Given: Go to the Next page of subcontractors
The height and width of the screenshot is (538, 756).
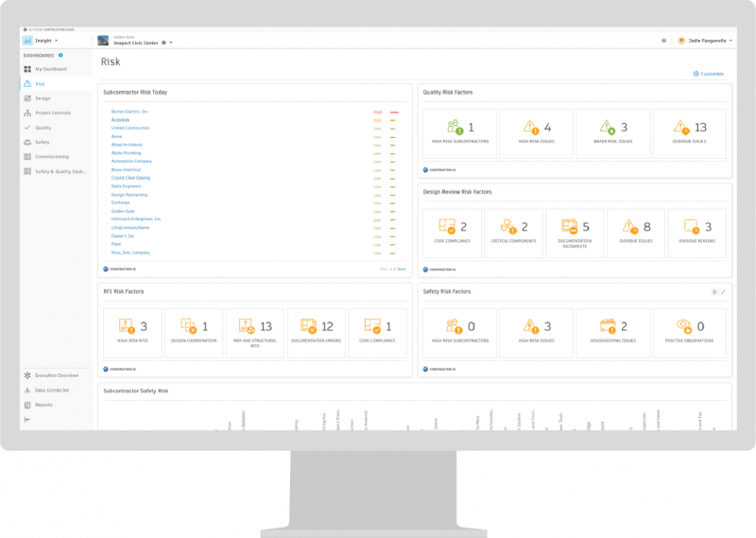Looking at the screenshot, I should [401, 269].
